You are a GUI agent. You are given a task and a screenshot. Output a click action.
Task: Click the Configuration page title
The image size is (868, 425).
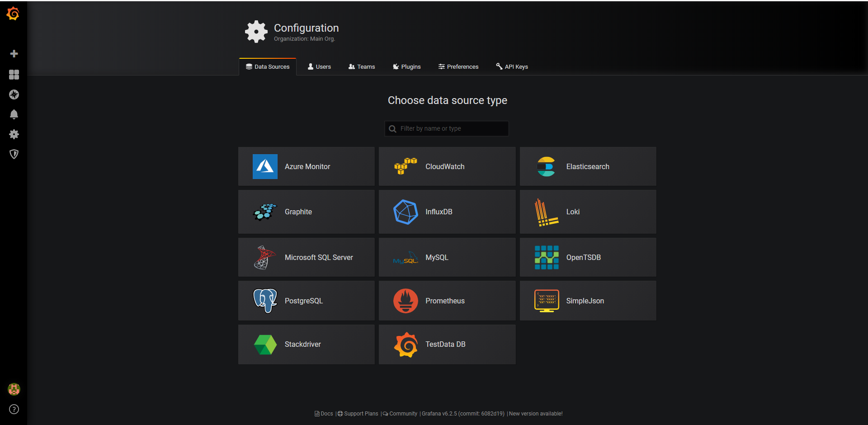(307, 28)
